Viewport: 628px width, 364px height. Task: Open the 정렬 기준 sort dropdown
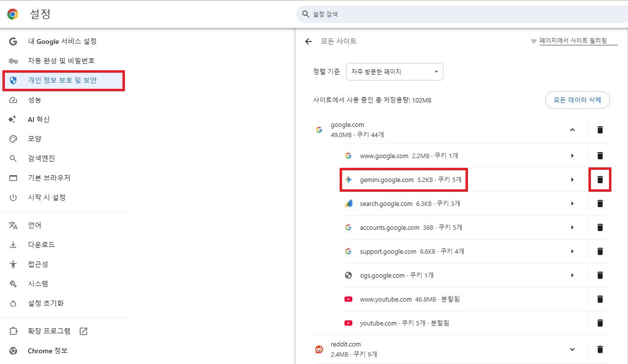pyautogui.click(x=394, y=72)
